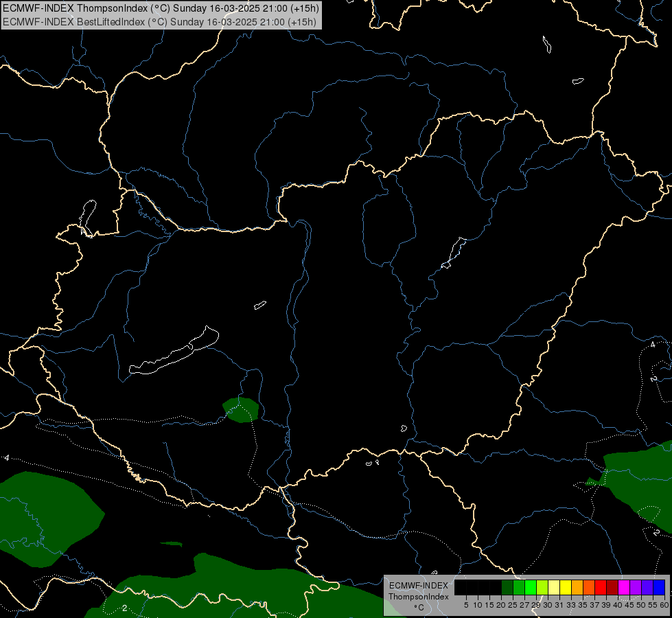The height and width of the screenshot is (618, 672).
Task: Select the dark red 39-40 legend swatch
Action: tap(612, 587)
